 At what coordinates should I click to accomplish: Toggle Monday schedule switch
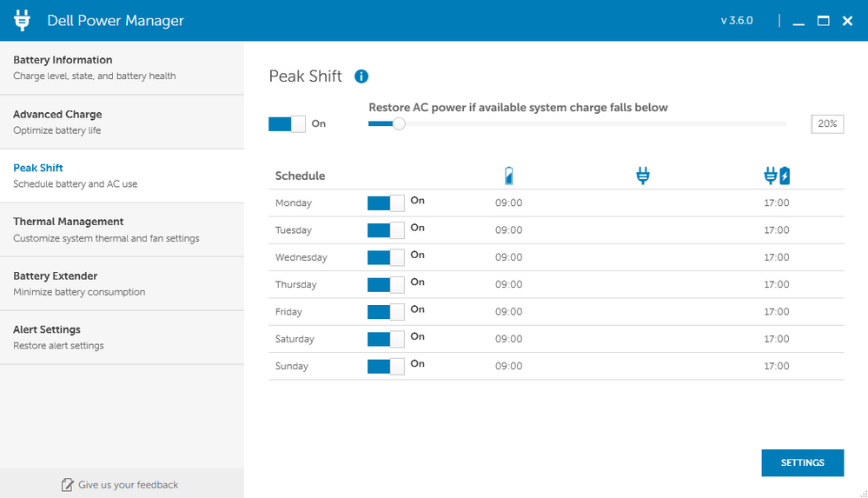pyautogui.click(x=386, y=203)
